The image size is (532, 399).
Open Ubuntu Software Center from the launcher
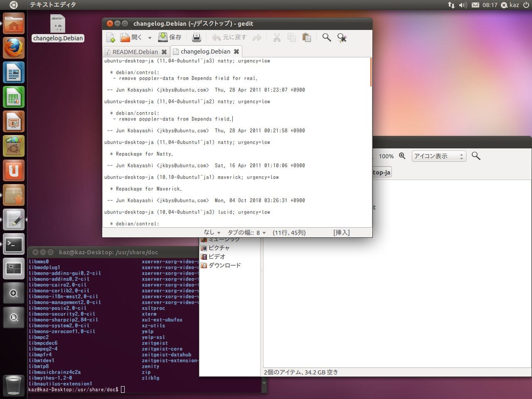[x=14, y=146]
